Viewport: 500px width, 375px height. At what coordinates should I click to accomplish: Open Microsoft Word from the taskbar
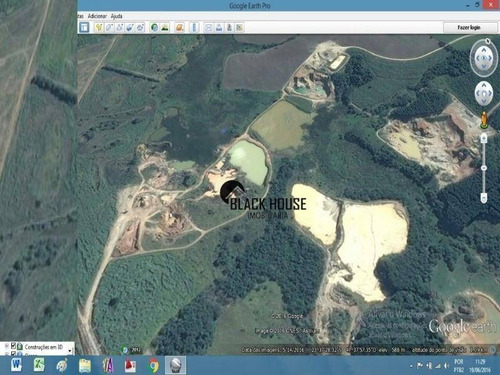tap(16, 365)
